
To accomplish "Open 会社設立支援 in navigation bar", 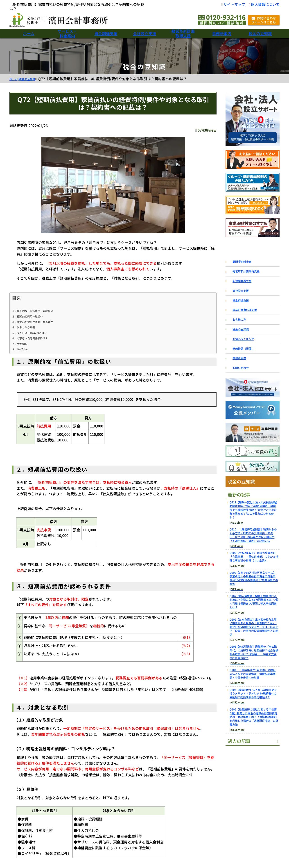I will (x=144, y=34).
